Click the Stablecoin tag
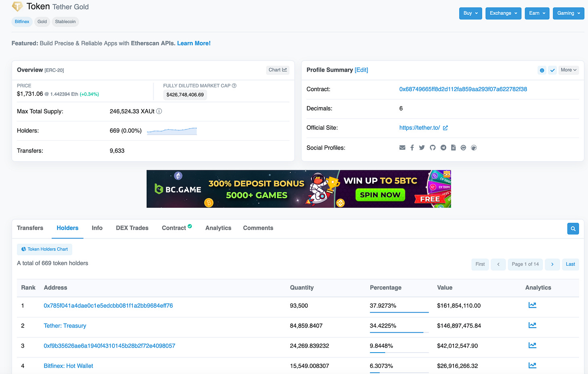The width and height of the screenshot is (588, 374). (65, 22)
